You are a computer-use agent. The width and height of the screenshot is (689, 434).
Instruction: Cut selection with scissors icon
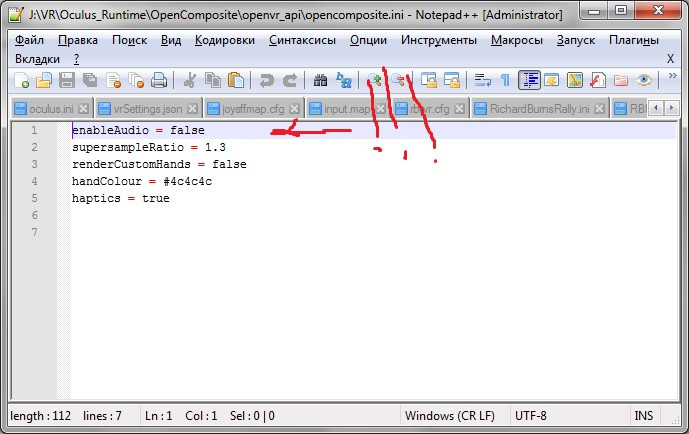(190, 80)
